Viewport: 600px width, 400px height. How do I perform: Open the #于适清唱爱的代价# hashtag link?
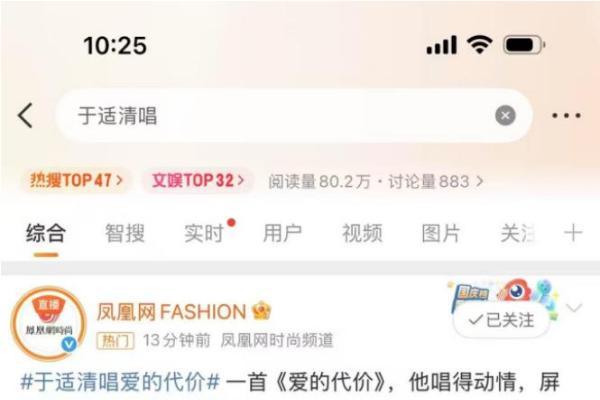120,382
